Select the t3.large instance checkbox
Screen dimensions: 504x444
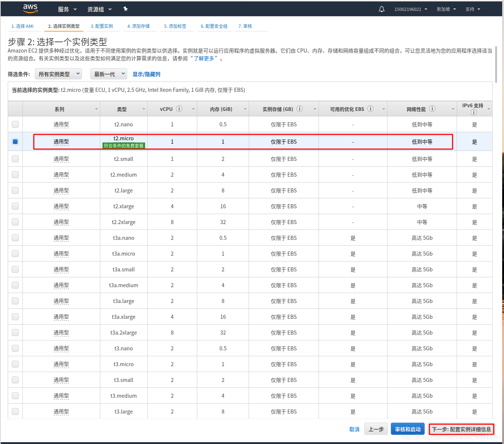coord(15,411)
